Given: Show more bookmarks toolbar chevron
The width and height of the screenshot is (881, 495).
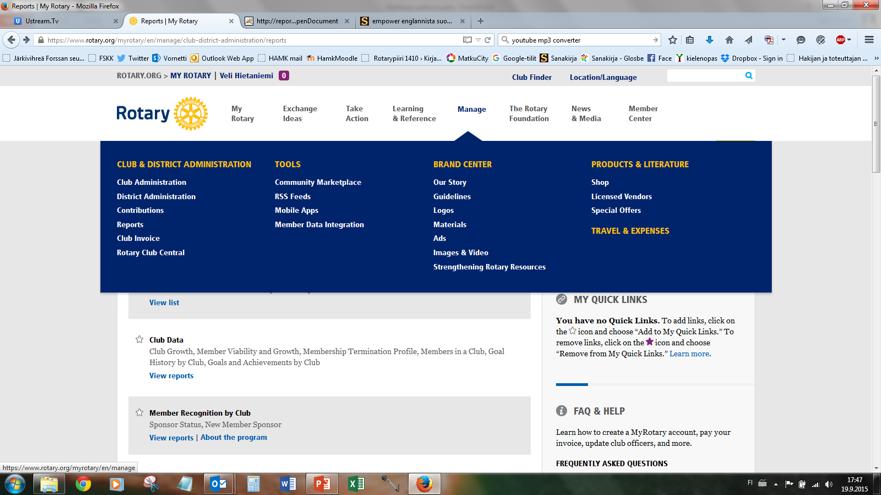Looking at the screenshot, I should pyautogui.click(x=876, y=58).
